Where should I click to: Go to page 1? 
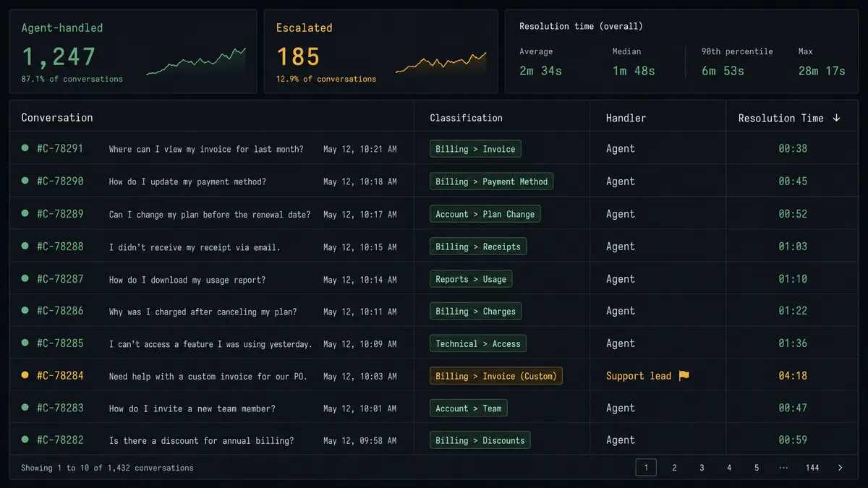[x=646, y=468]
